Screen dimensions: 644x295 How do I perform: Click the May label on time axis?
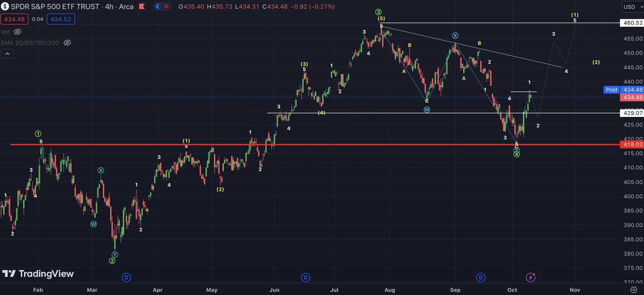point(212,289)
